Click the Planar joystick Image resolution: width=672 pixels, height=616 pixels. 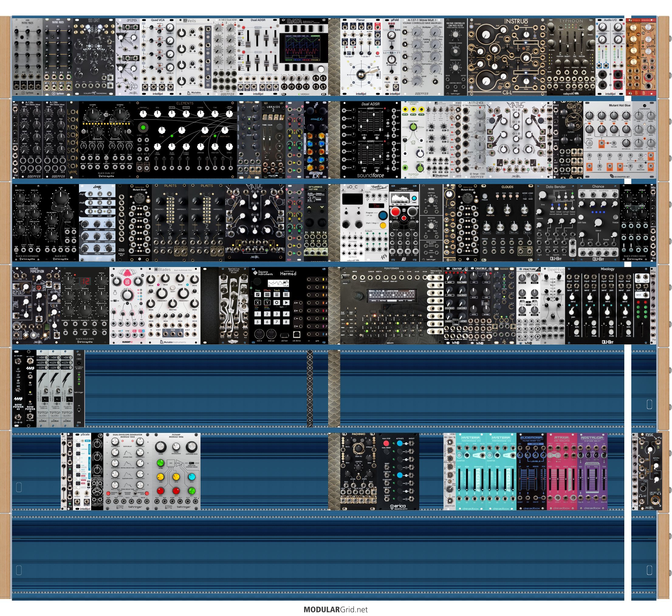click(x=361, y=75)
